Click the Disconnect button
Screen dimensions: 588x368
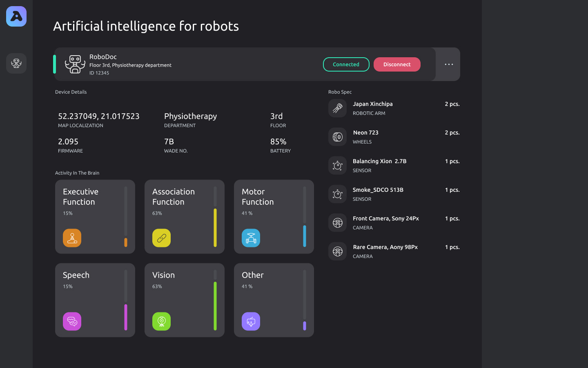pyautogui.click(x=397, y=64)
